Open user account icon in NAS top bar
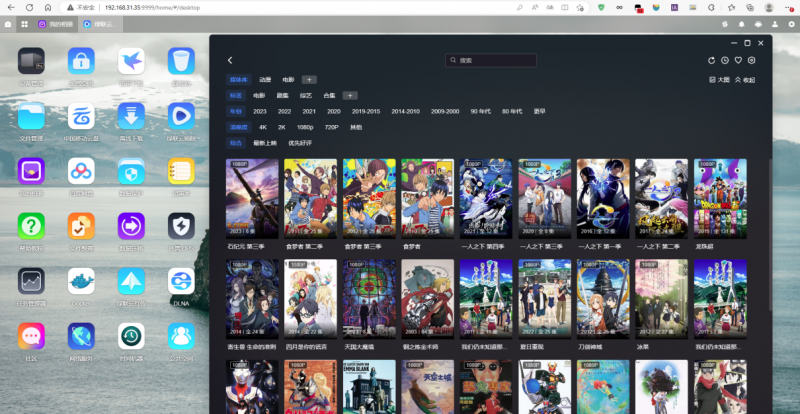The image size is (800, 414). click(x=775, y=24)
